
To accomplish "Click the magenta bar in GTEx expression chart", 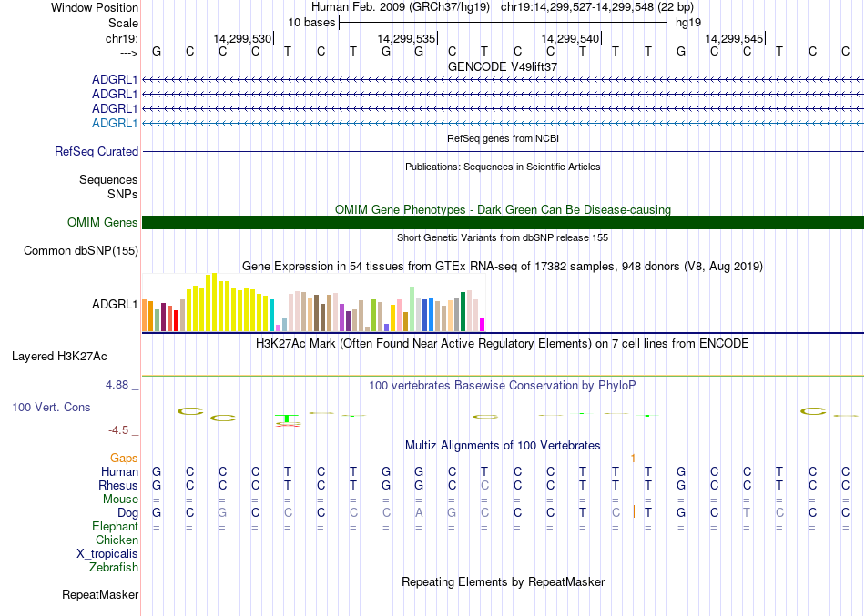I will tap(483, 324).
